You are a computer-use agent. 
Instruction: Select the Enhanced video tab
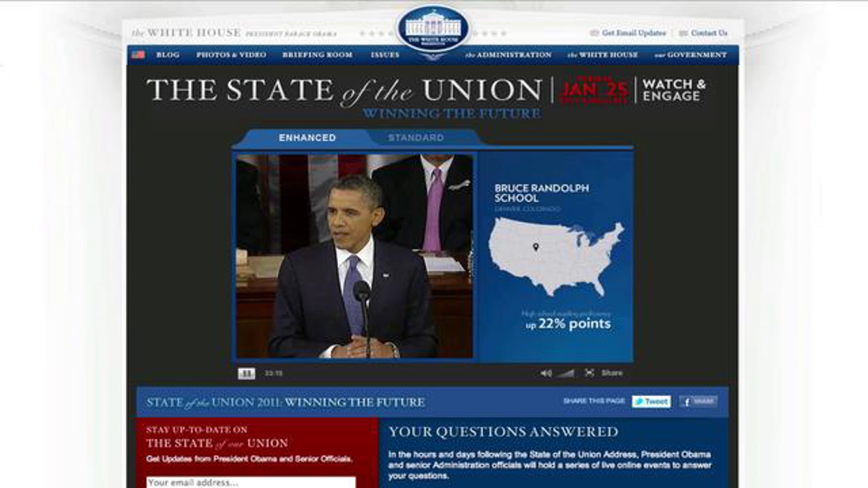[x=307, y=138]
